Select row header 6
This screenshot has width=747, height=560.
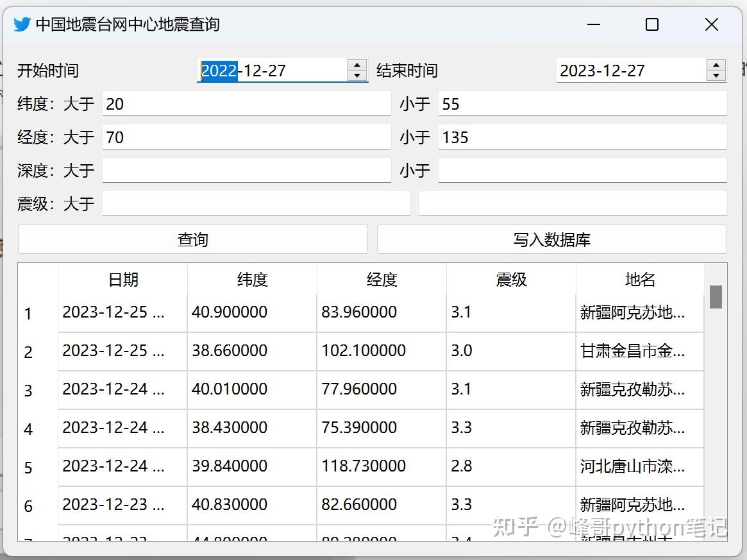38,505
